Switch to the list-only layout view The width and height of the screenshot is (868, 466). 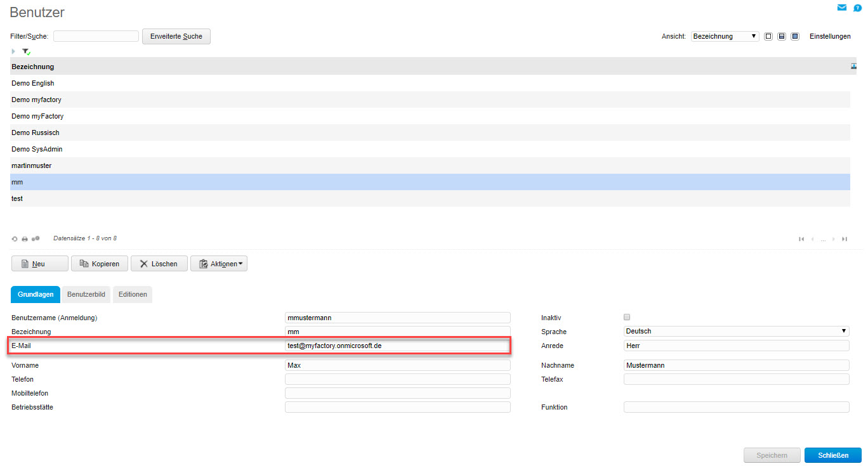point(768,37)
